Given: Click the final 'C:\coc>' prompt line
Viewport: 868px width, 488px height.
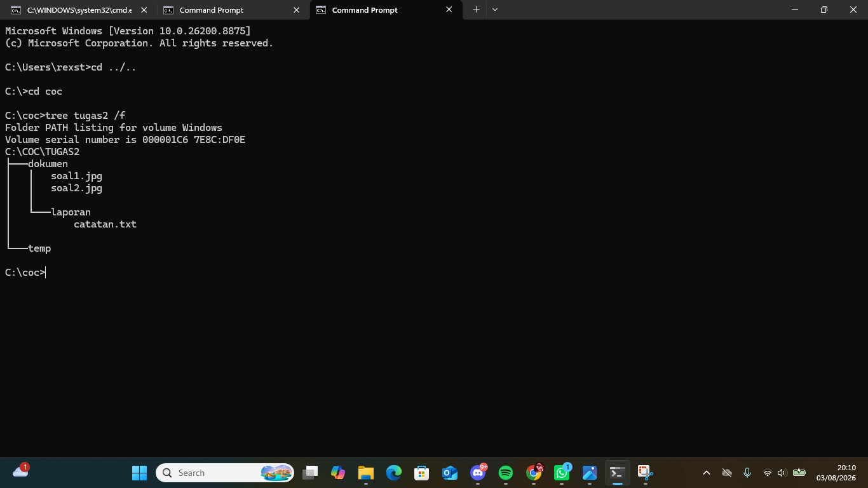Looking at the screenshot, I should (x=25, y=273).
